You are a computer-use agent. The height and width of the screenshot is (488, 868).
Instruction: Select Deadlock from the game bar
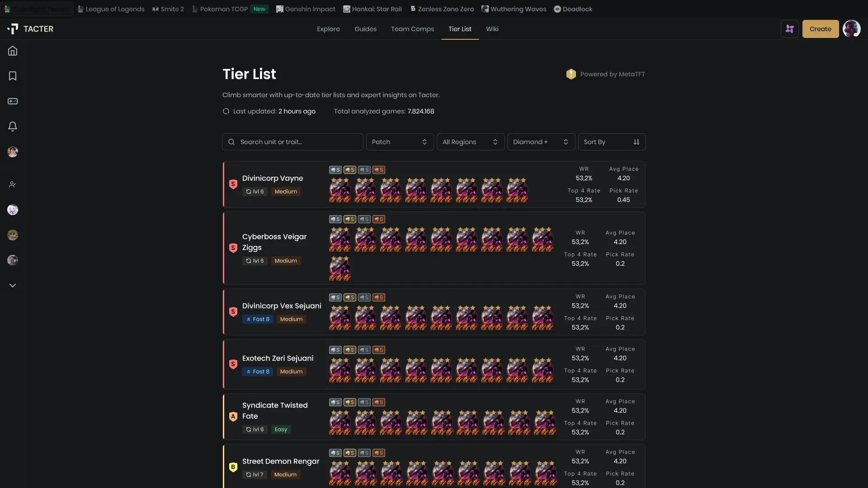coord(573,9)
